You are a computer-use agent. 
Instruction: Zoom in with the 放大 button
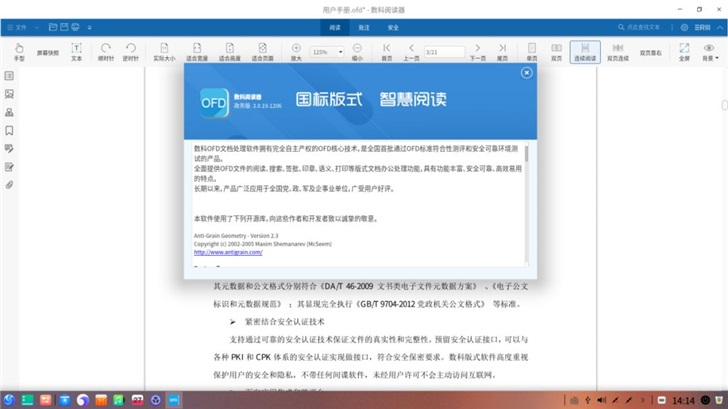(x=296, y=52)
